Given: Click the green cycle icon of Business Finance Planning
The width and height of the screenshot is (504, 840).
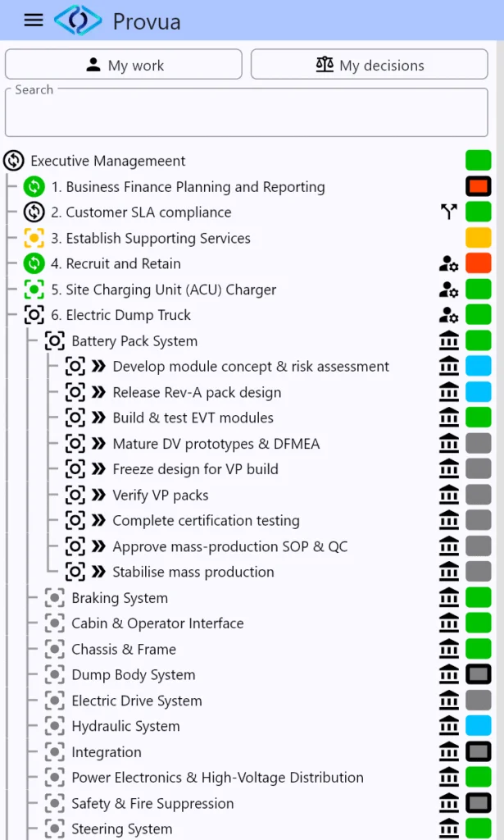Looking at the screenshot, I should point(34,187).
